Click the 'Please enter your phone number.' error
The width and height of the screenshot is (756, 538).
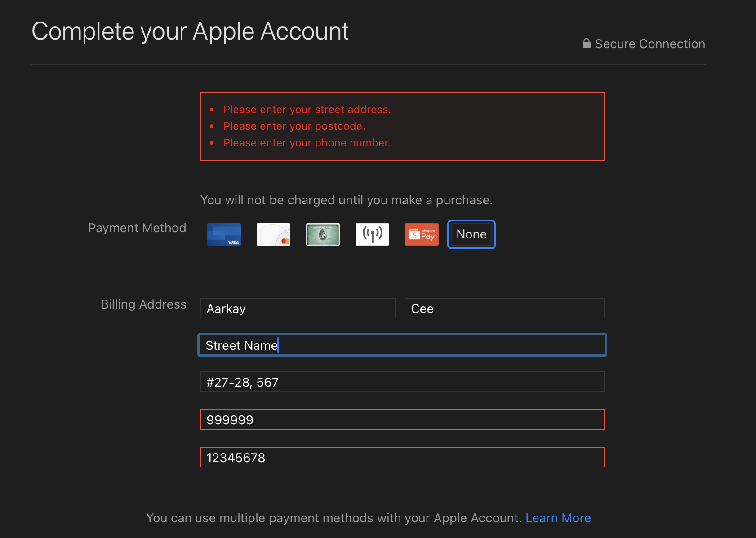coord(307,143)
